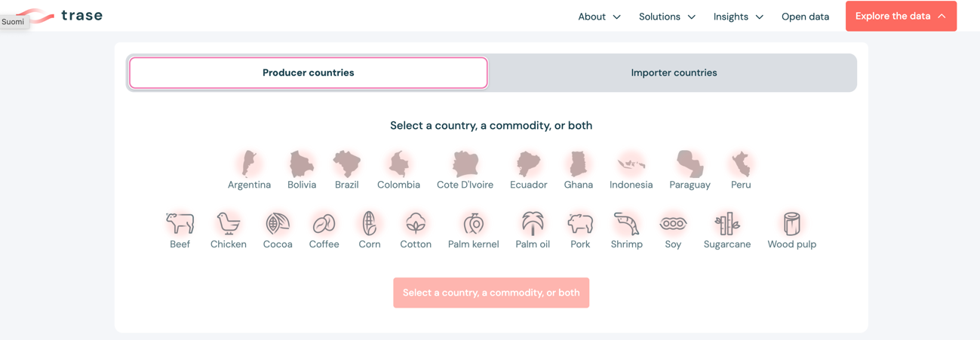This screenshot has width=980, height=340.
Task: Open the Solutions dropdown
Action: pos(667,17)
